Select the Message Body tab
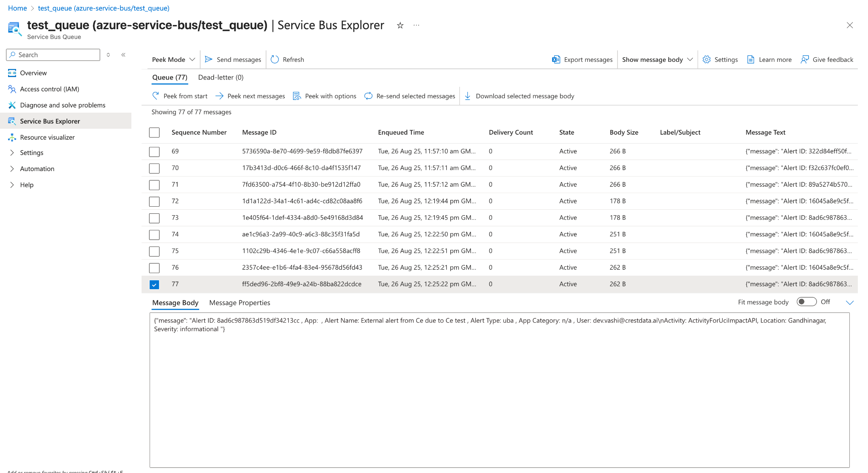The height and width of the screenshot is (473, 868). pos(175,302)
